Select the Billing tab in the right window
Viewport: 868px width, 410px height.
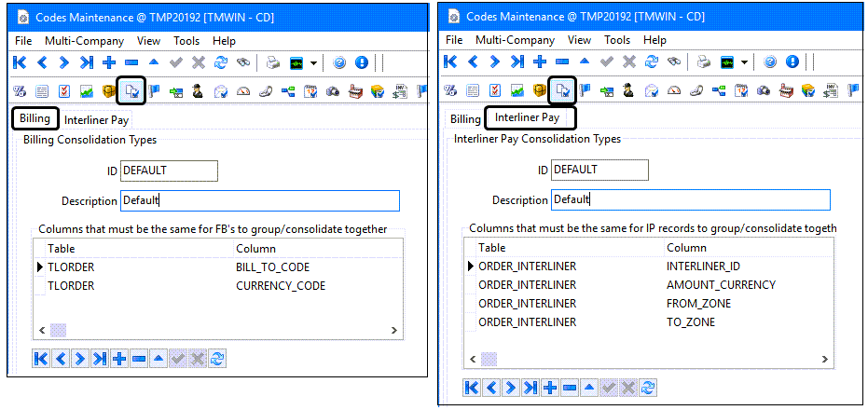tap(465, 119)
